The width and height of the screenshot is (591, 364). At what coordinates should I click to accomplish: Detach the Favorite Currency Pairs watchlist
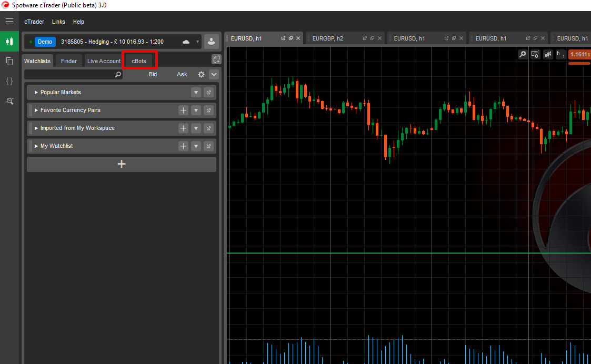pos(208,110)
